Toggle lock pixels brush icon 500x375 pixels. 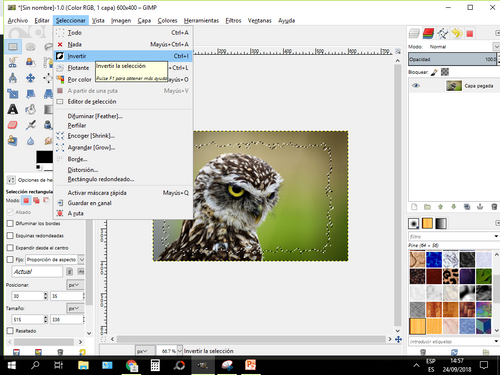[434, 72]
